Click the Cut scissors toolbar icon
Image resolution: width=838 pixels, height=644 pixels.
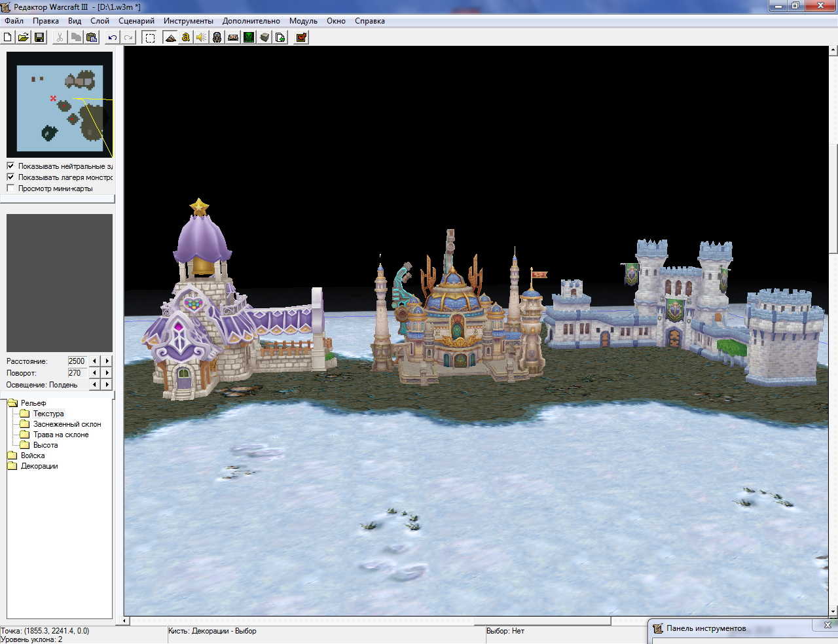pos(60,37)
